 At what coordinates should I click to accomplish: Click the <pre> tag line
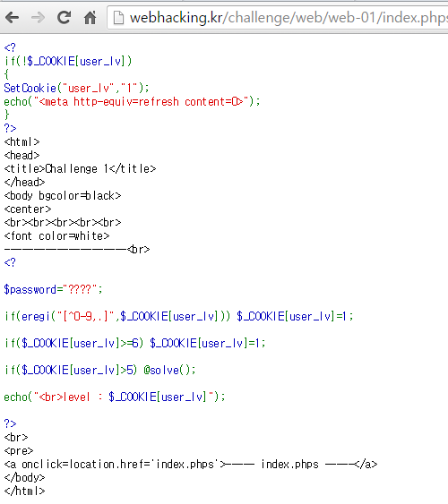pos(19,451)
